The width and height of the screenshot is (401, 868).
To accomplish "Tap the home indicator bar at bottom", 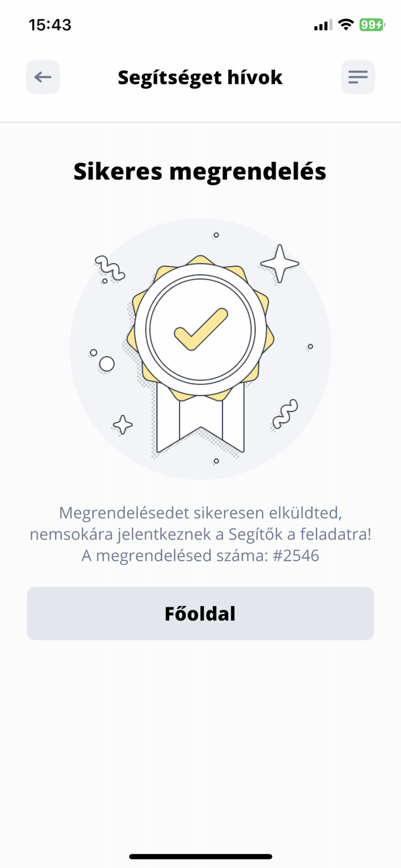I will tap(200, 856).
